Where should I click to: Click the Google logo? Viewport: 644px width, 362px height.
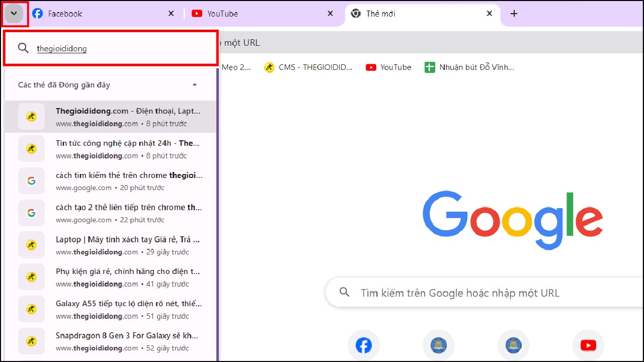point(513,221)
